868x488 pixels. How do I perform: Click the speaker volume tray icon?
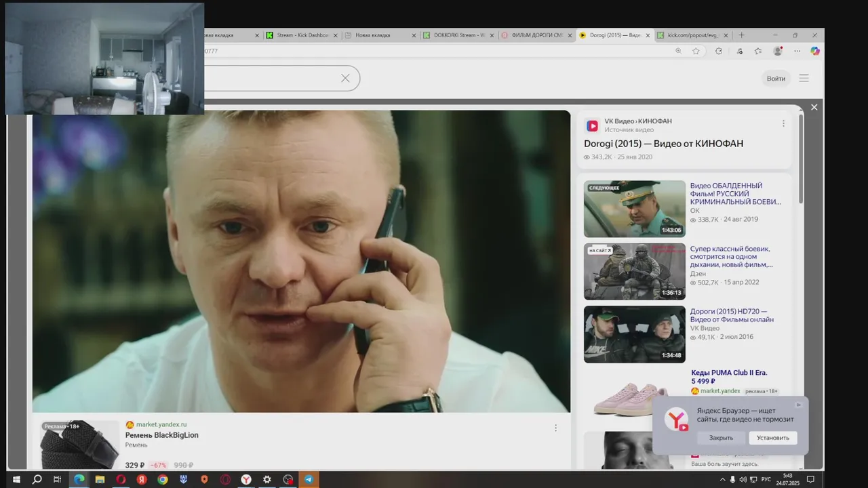pyautogui.click(x=743, y=479)
